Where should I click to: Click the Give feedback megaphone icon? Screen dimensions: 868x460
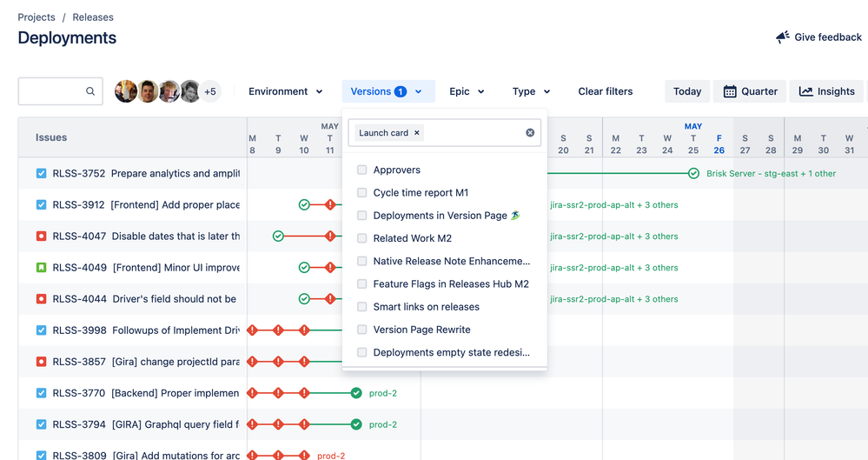pos(783,37)
